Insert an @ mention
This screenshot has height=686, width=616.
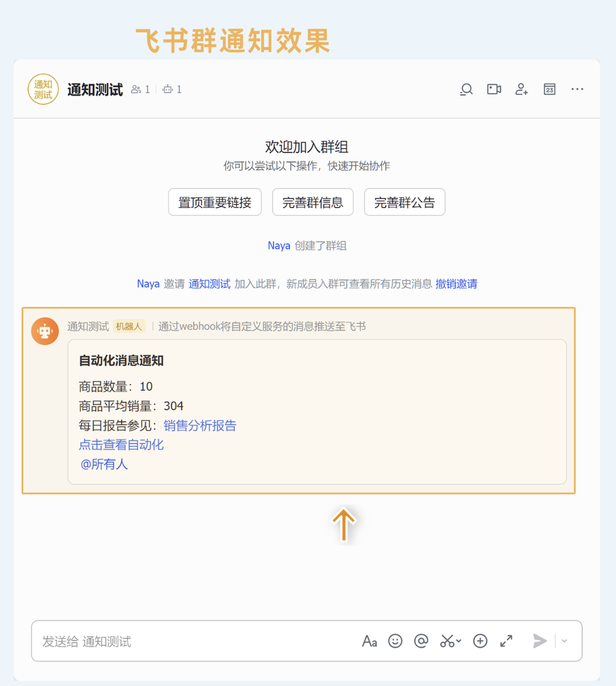pyautogui.click(x=421, y=641)
